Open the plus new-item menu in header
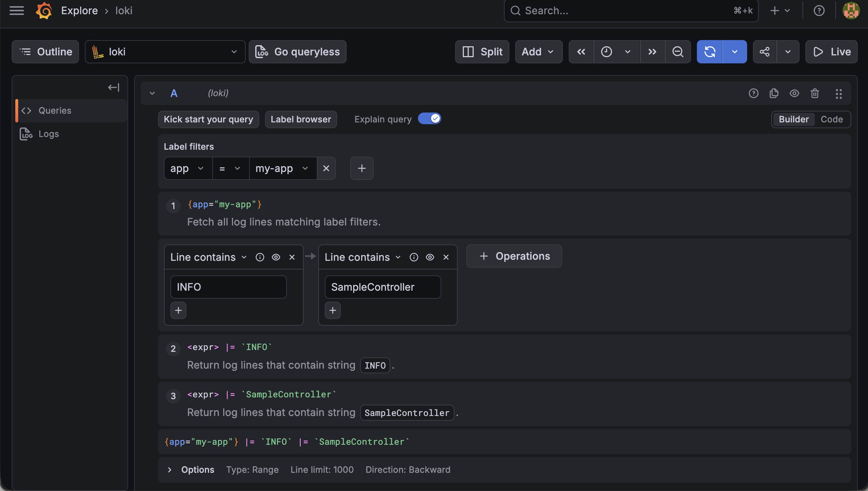 pyautogui.click(x=780, y=11)
